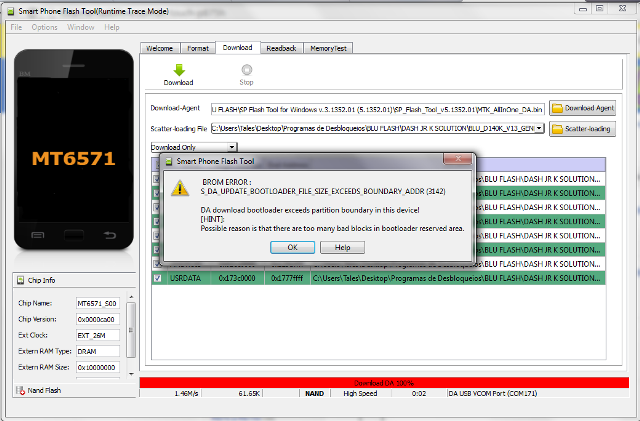Click the Download-Agent path field
640x421 pixels.
(x=378, y=109)
